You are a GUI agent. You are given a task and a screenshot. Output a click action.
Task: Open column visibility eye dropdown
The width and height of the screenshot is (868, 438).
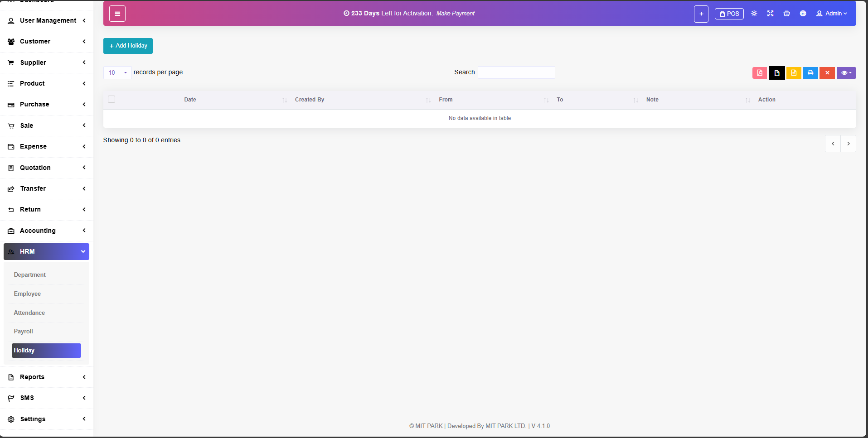coord(846,73)
